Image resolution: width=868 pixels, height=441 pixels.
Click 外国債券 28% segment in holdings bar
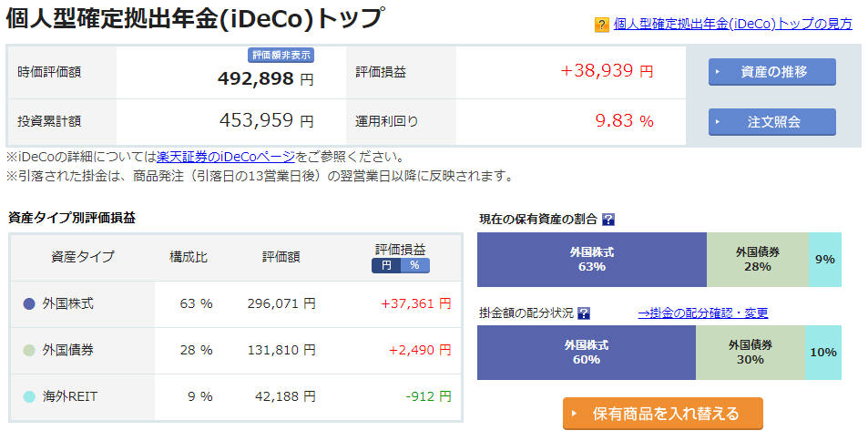tap(757, 260)
